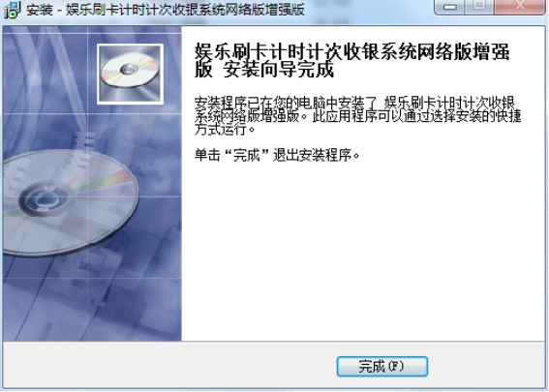Click the heading text 安装向导完成
549x392 pixels.
(x=278, y=70)
